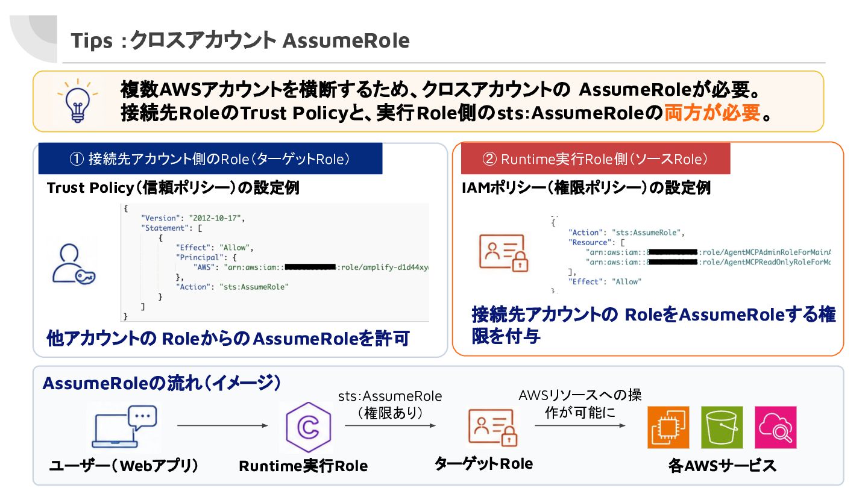Click the flow label "AWSリソースへの操作が可能に"
This screenshot has width=868, height=488.
(x=580, y=404)
